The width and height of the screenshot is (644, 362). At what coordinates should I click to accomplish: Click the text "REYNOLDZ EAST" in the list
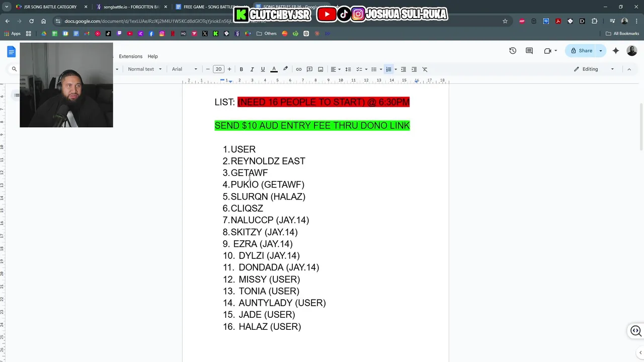click(x=268, y=161)
